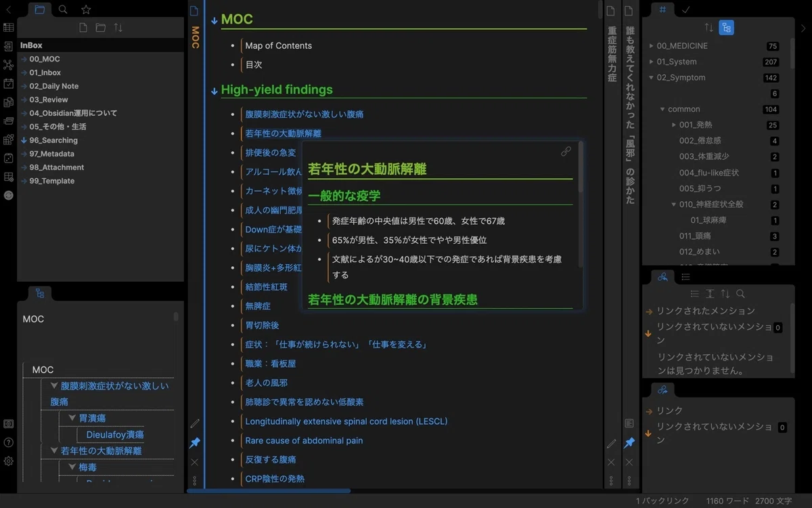
Task: Collapse the common tag group
Action: pos(662,109)
